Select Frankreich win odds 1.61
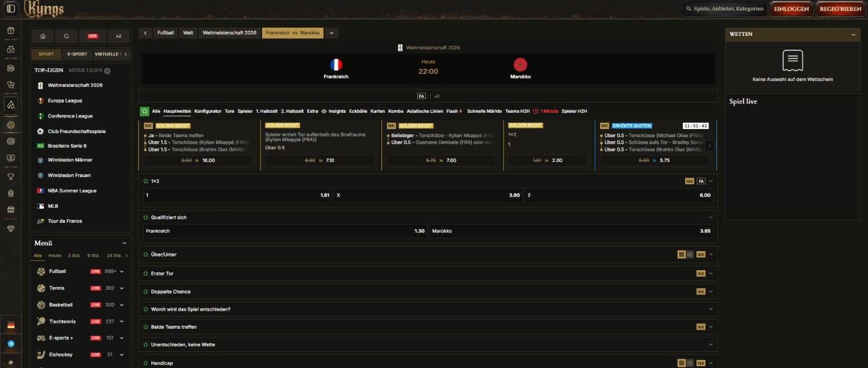The image size is (868, 368). pos(237,196)
